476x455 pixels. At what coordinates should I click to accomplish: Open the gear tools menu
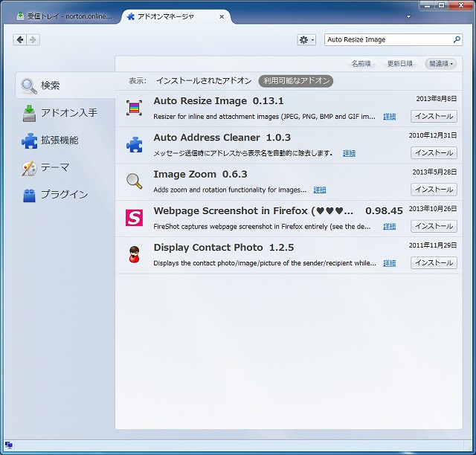306,39
